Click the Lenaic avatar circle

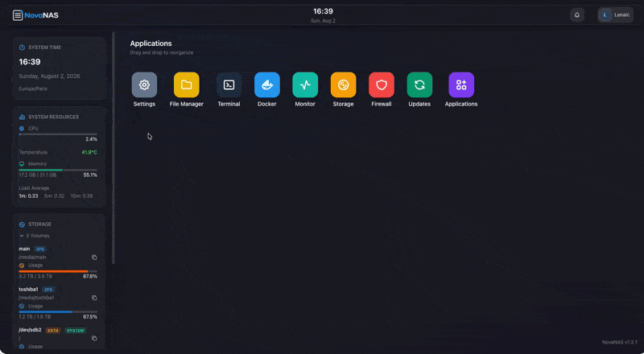pyautogui.click(x=605, y=15)
